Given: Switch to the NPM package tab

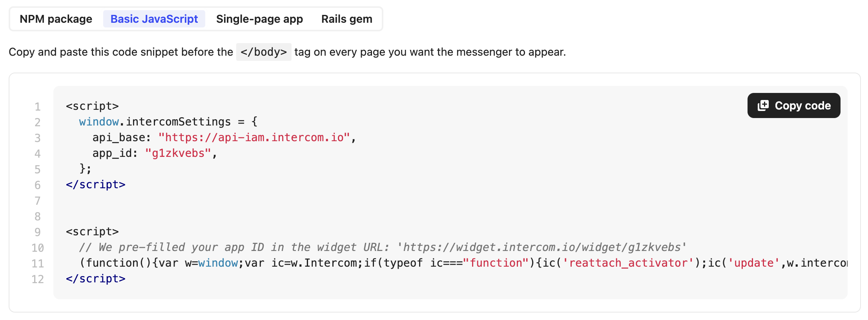Looking at the screenshot, I should pos(56,19).
